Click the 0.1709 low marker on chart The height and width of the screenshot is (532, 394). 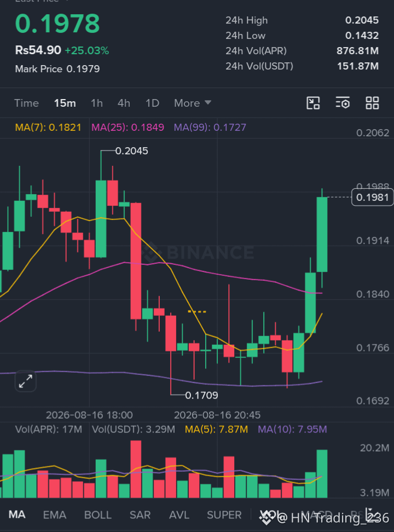tap(201, 395)
